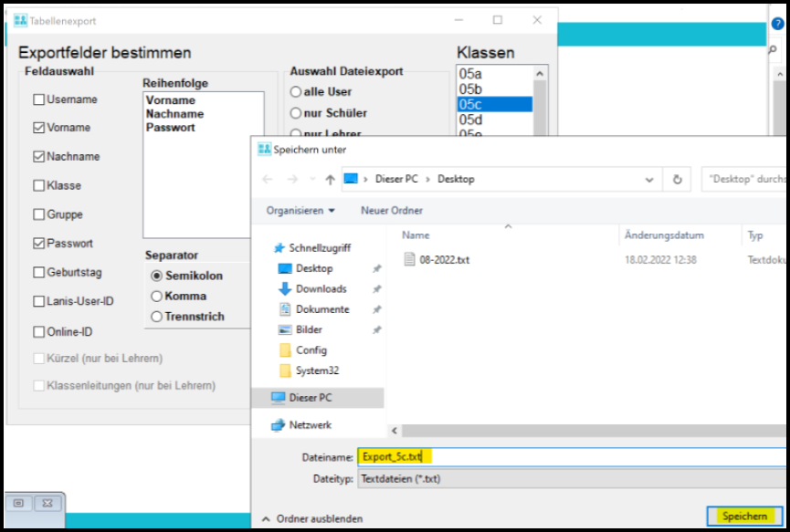This screenshot has width=790, height=532.
Task: Enable the Username checkbox
Action: [39, 99]
